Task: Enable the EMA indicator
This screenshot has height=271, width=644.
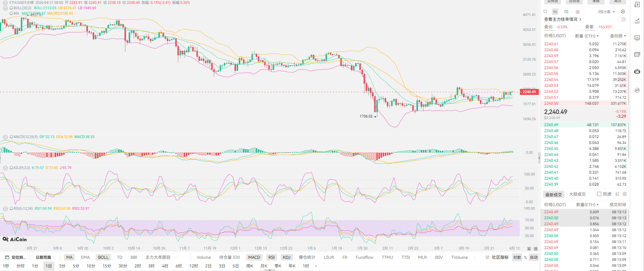Action: [x=85, y=257]
